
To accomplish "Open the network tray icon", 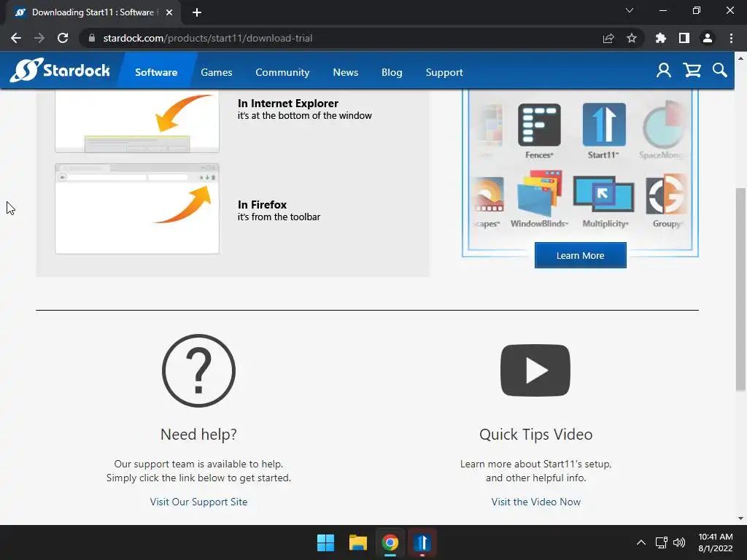I will (661, 542).
